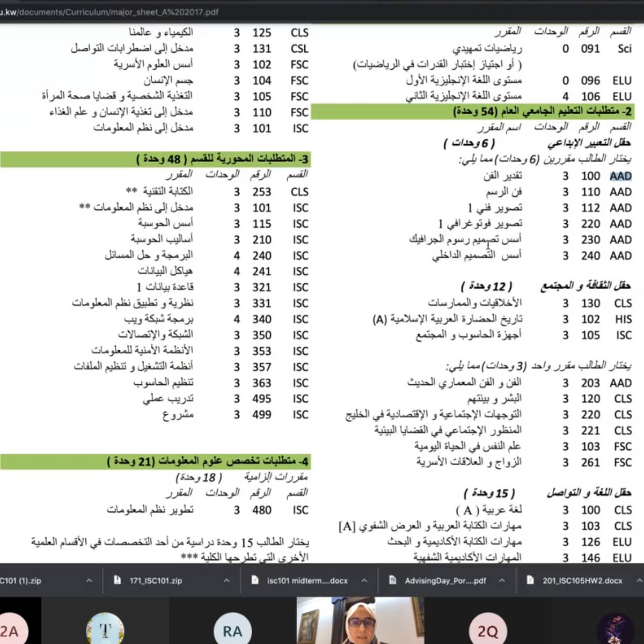
Task: Click course name 'أسس العلوم الأسرية'
Action: [153, 64]
